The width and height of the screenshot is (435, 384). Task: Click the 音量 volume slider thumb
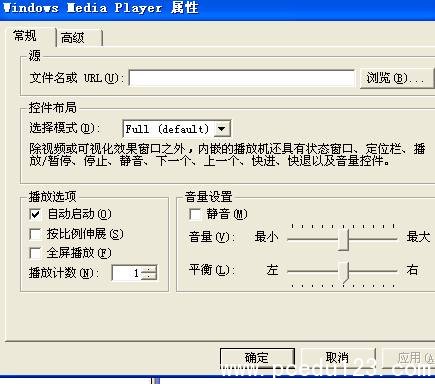pyautogui.click(x=343, y=239)
